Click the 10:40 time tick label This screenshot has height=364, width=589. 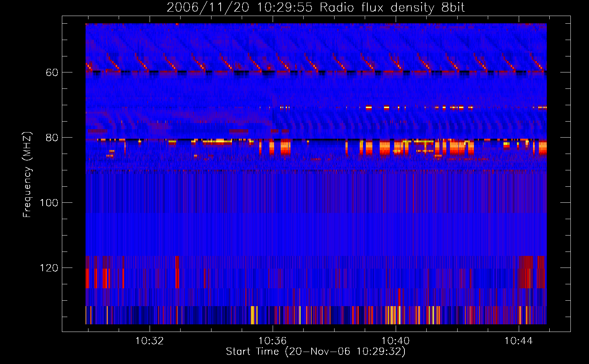pyautogui.click(x=395, y=341)
